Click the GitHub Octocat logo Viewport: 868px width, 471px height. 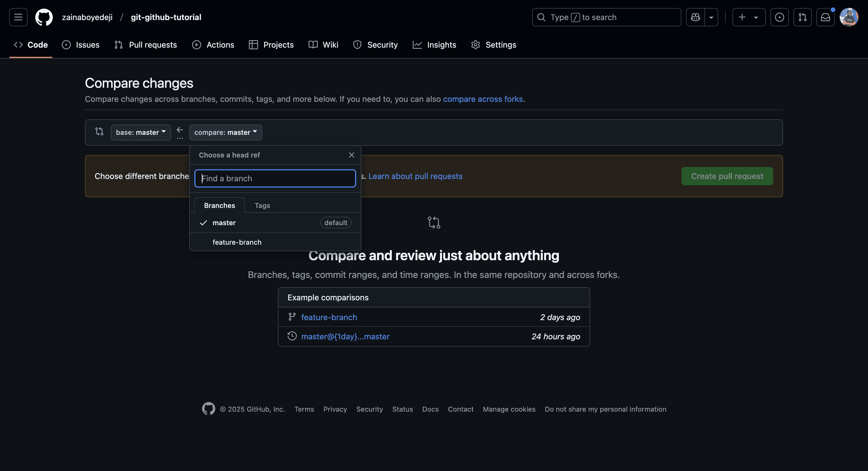44,17
